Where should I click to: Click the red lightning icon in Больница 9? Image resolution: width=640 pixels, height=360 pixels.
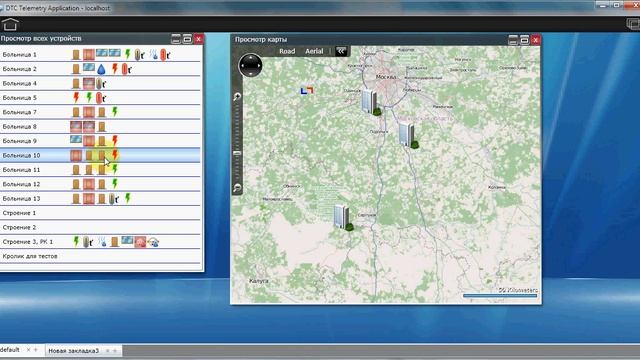coord(115,140)
